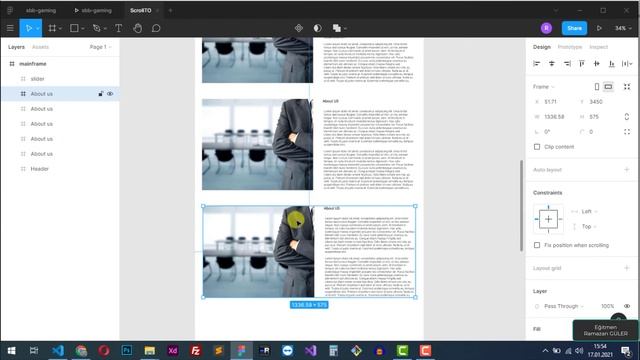
Task: Align selection vertical centers
Action: [x=597, y=64]
